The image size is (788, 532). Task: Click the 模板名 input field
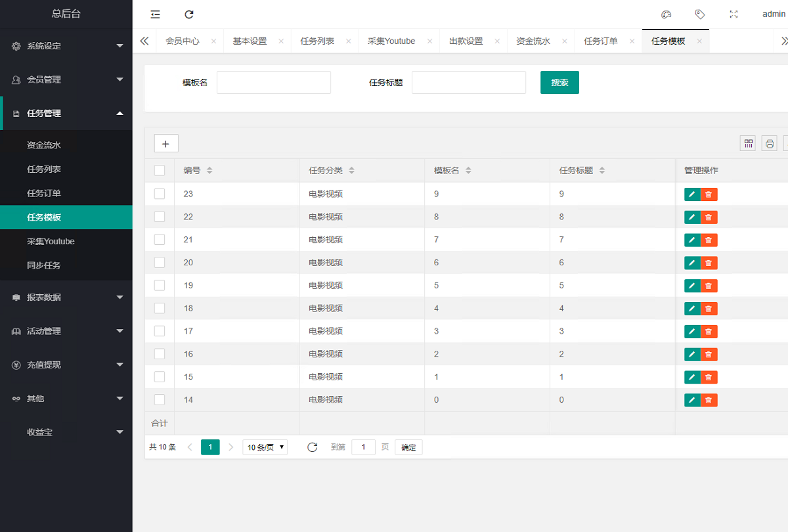(x=274, y=83)
